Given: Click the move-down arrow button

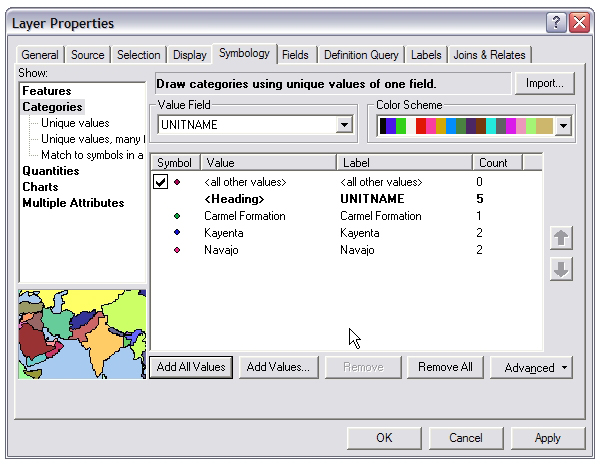Looking at the screenshot, I should point(561,270).
